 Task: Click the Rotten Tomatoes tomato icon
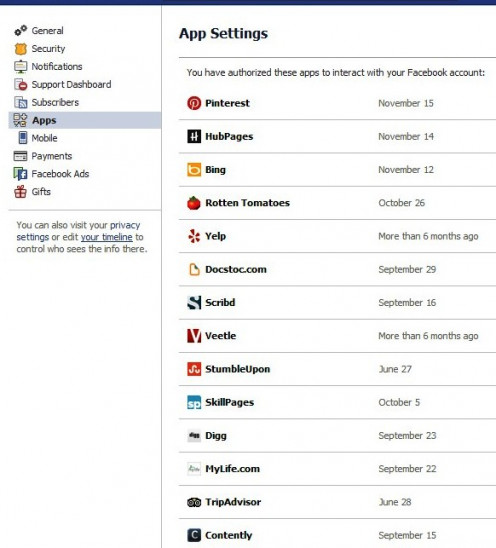click(x=194, y=203)
